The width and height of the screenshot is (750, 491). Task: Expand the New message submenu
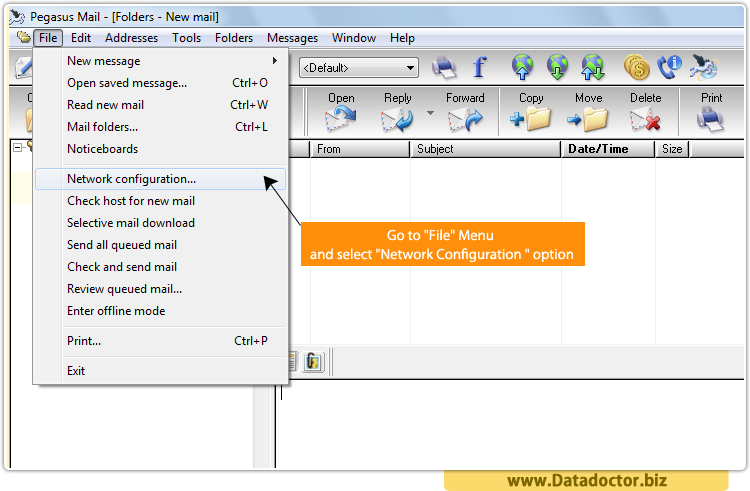(x=161, y=61)
